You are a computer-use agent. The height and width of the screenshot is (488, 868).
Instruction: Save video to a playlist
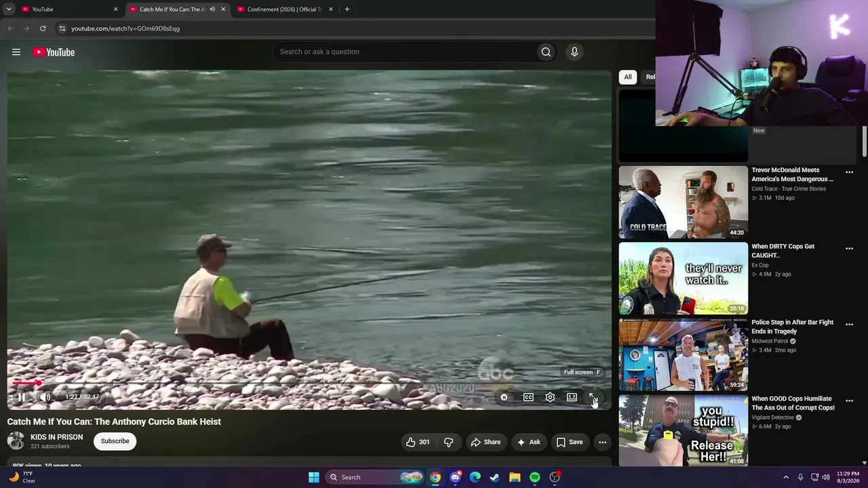(x=570, y=442)
